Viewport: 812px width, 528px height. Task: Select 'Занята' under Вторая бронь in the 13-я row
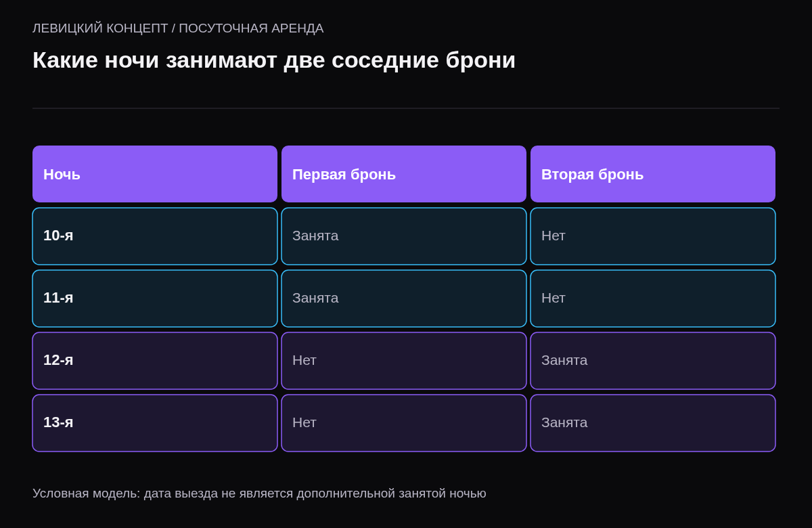tap(653, 423)
